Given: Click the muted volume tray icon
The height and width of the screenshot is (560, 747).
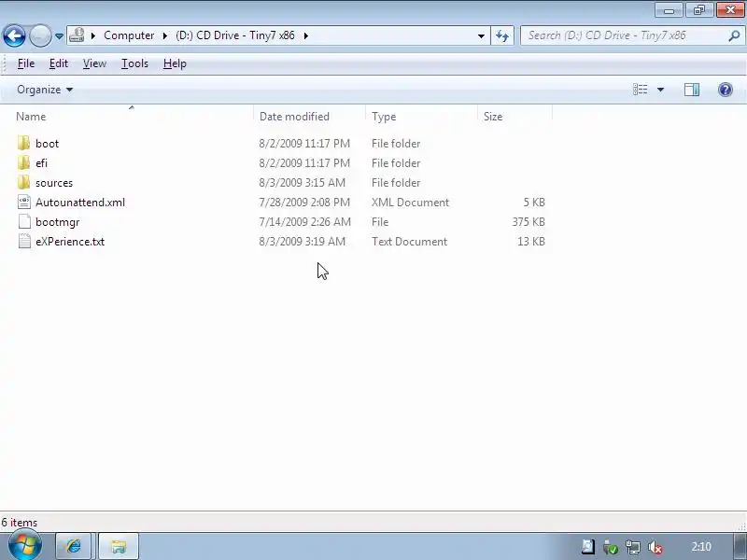Looking at the screenshot, I should tap(655, 548).
